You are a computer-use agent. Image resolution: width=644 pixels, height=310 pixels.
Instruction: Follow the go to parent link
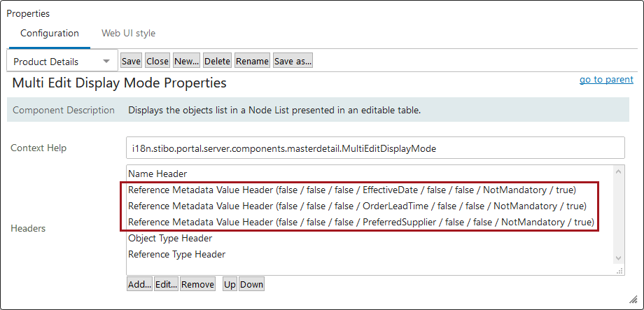click(606, 79)
